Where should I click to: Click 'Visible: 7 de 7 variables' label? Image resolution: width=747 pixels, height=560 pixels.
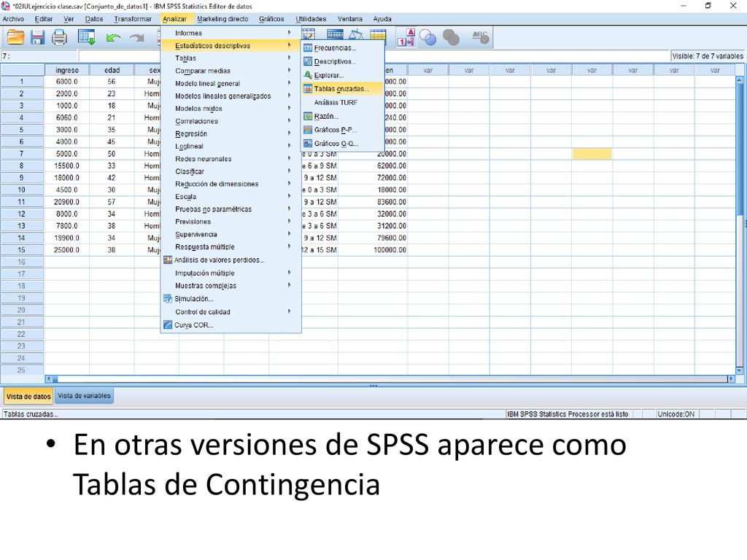(708, 56)
